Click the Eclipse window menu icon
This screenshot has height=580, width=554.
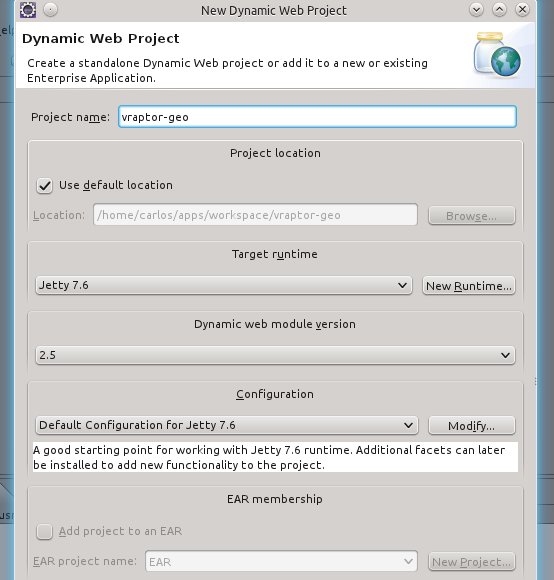[28, 10]
